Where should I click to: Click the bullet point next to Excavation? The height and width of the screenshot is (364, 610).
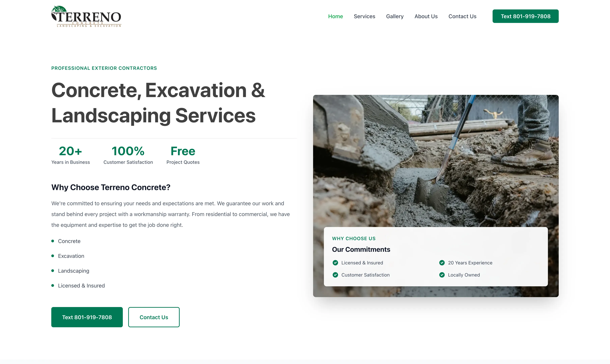click(53, 256)
